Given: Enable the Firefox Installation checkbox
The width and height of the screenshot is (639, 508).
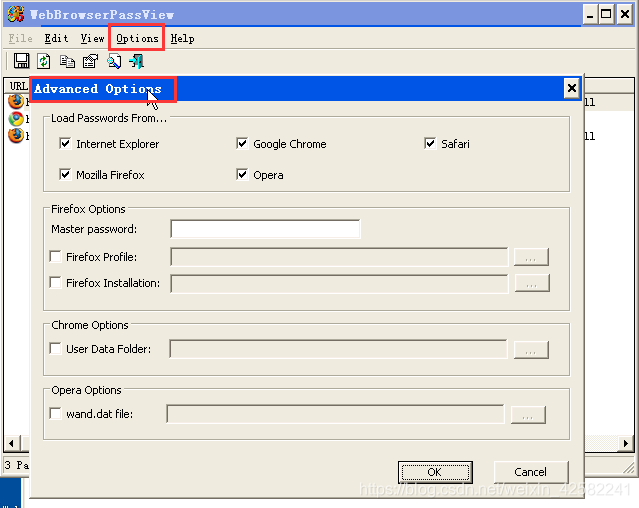Looking at the screenshot, I should coord(55,282).
